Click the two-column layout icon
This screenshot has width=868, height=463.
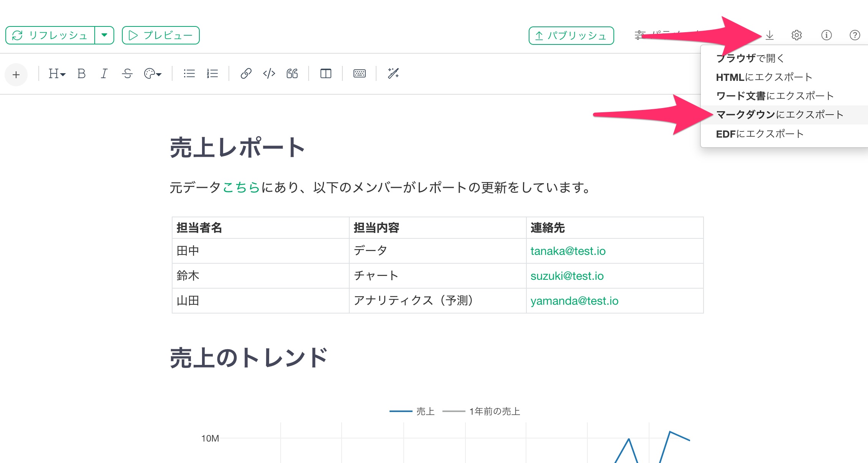(325, 74)
